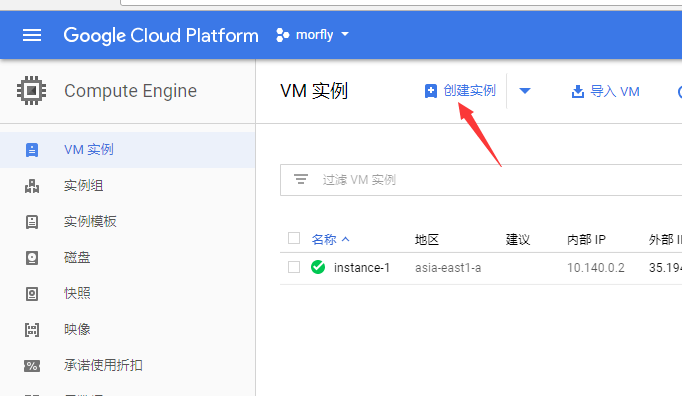
Task: Click the green running status icon
Action: [318, 267]
